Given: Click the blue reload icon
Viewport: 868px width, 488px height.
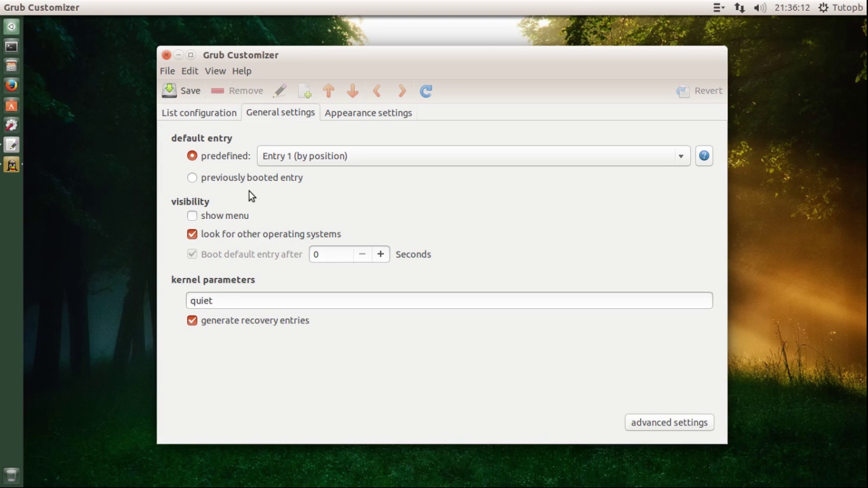Looking at the screenshot, I should pos(426,91).
